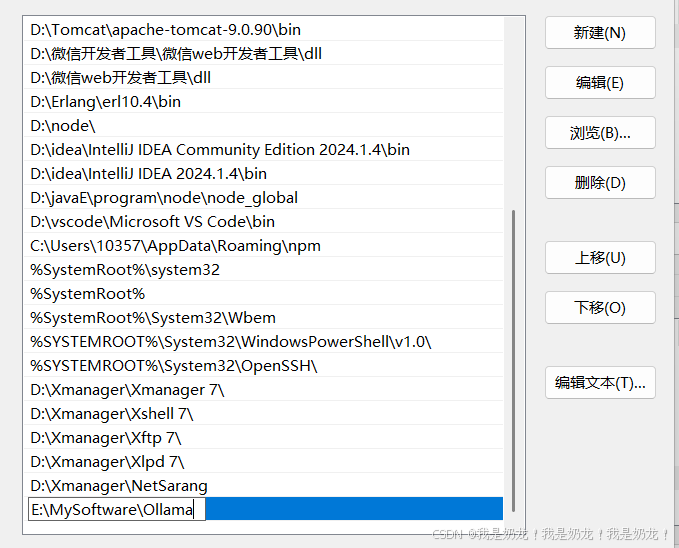Move entry down with 下移(O)
The image size is (679, 548).
click(600, 308)
